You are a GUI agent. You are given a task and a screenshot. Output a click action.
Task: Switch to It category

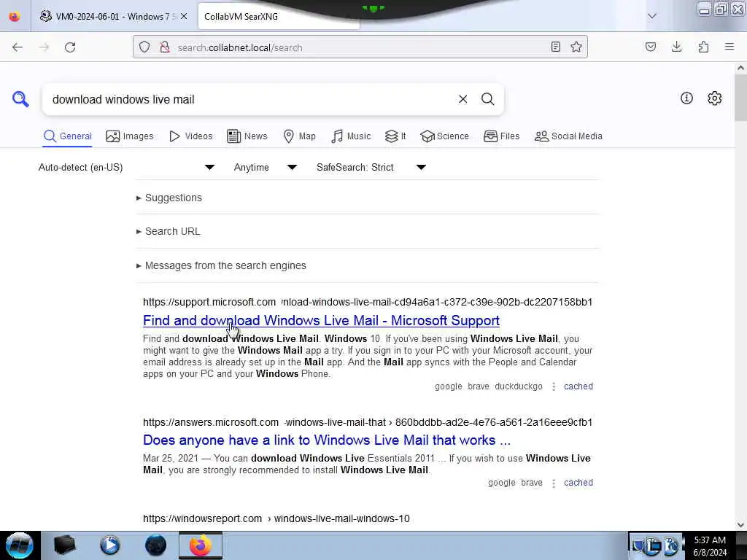click(395, 136)
